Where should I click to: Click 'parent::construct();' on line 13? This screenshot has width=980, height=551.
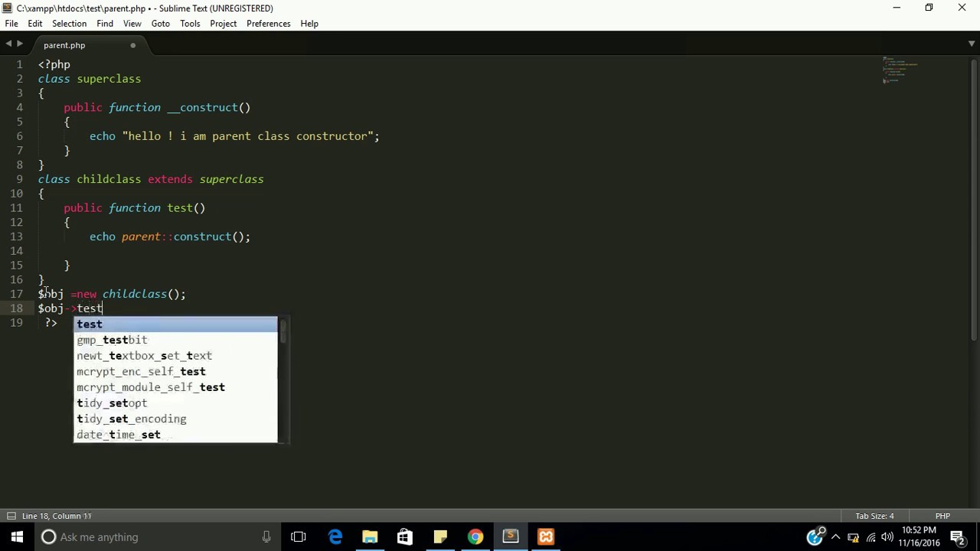tap(186, 236)
